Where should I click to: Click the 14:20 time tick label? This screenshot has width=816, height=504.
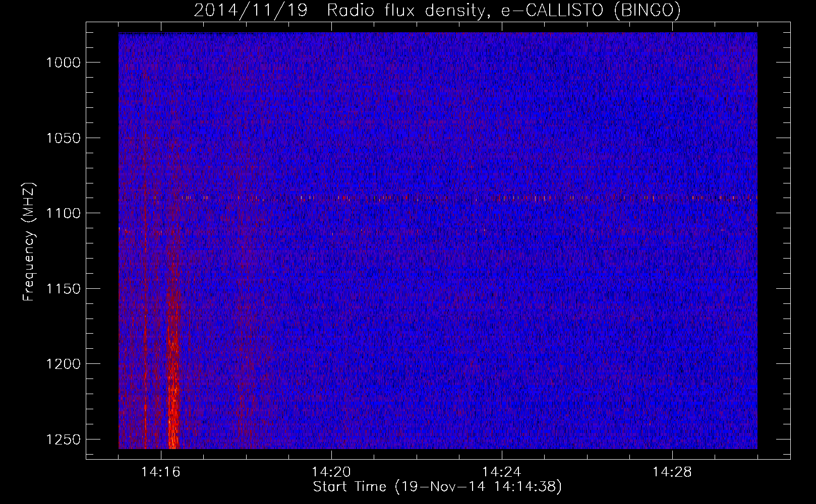pos(331,472)
